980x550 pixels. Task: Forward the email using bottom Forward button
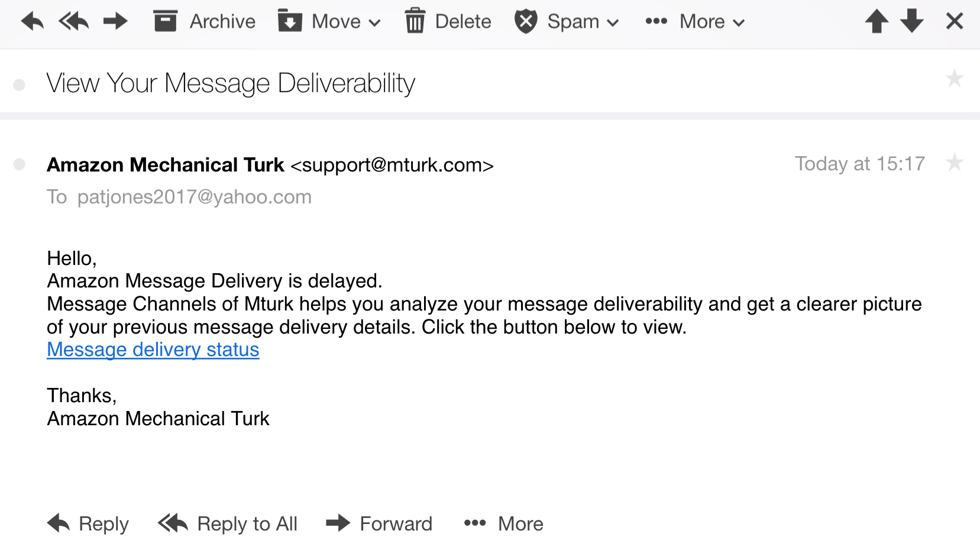point(379,523)
